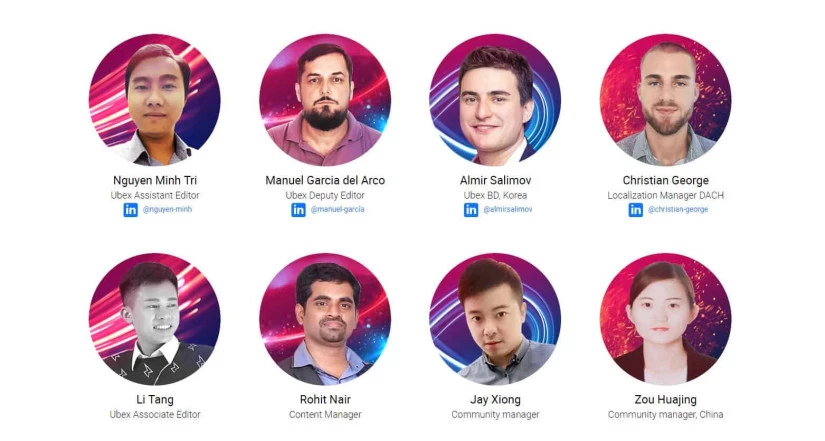Click the Li Tang name heading
Screen dimensions: 825x441
point(155,400)
